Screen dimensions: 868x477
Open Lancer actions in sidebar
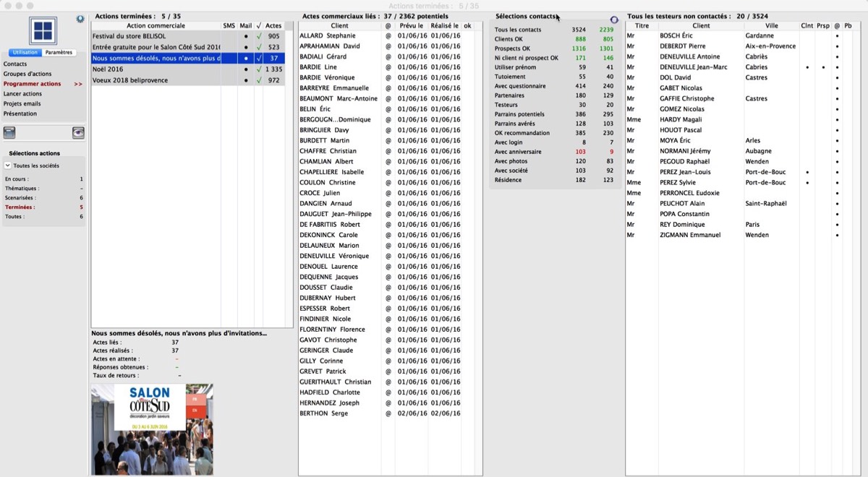coord(22,94)
